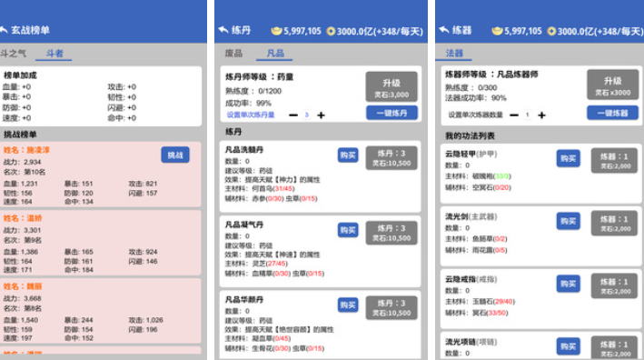Tap the 炼器师等级：凡品炼器师 label
This screenshot has width=644, height=360.
tap(491, 75)
